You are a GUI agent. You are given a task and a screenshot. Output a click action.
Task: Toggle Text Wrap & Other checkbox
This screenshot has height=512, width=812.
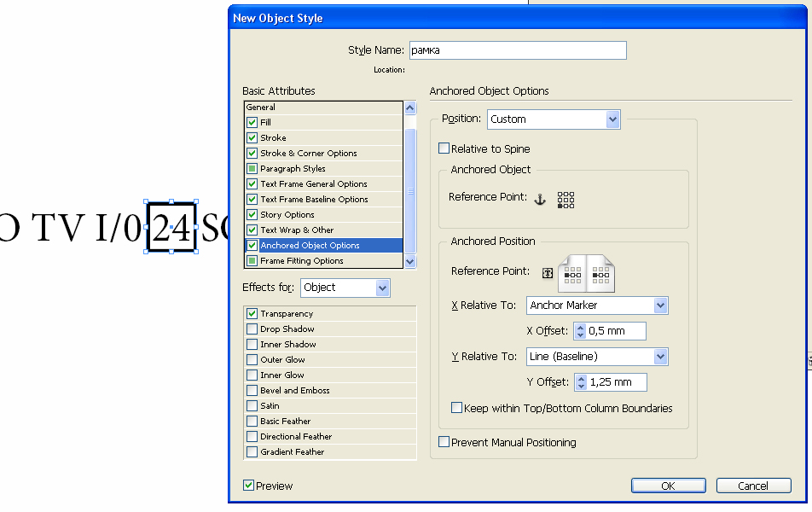[252, 230]
